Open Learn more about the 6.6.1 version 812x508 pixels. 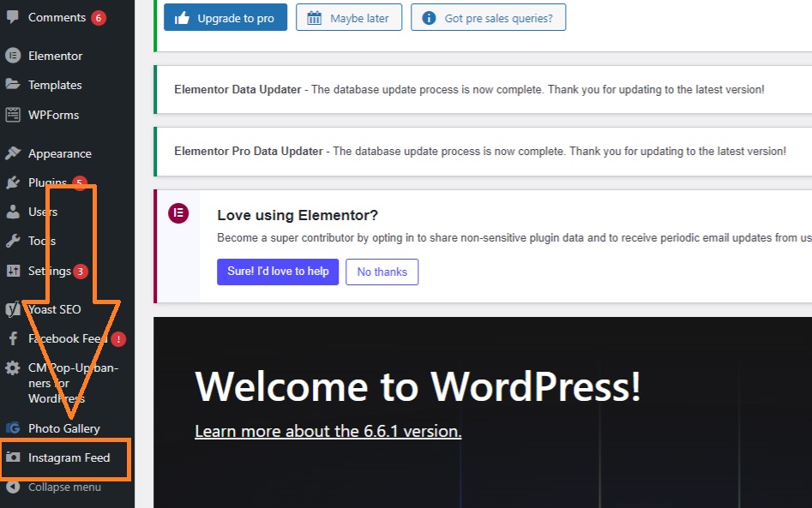pos(328,431)
